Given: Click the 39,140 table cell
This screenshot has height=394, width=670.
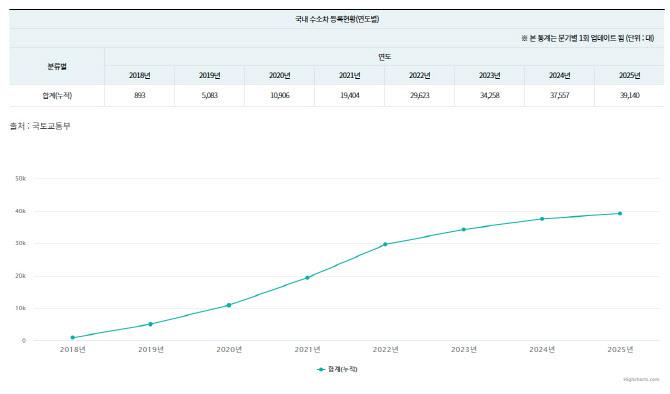Looking at the screenshot, I should pos(629,95).
